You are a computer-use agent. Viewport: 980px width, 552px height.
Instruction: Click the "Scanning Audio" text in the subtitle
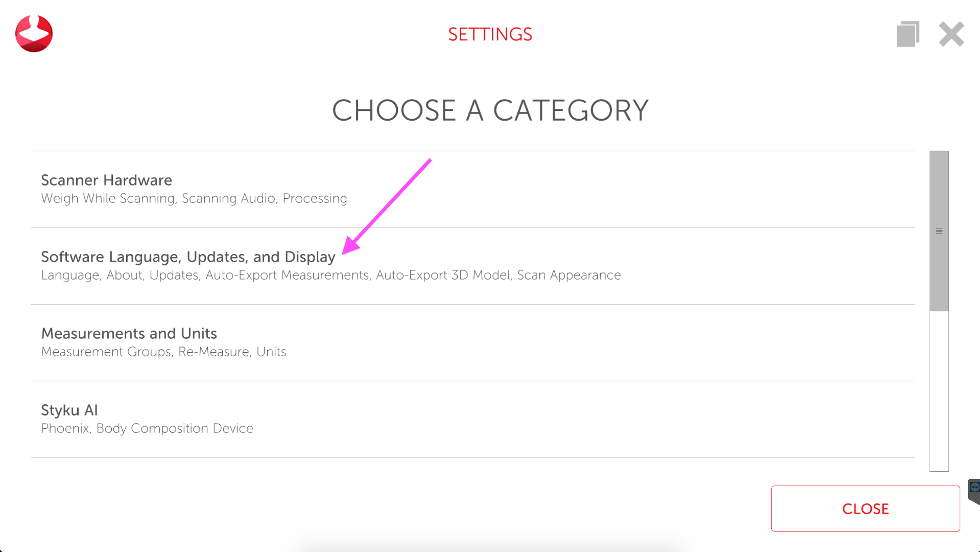point(230,198)
